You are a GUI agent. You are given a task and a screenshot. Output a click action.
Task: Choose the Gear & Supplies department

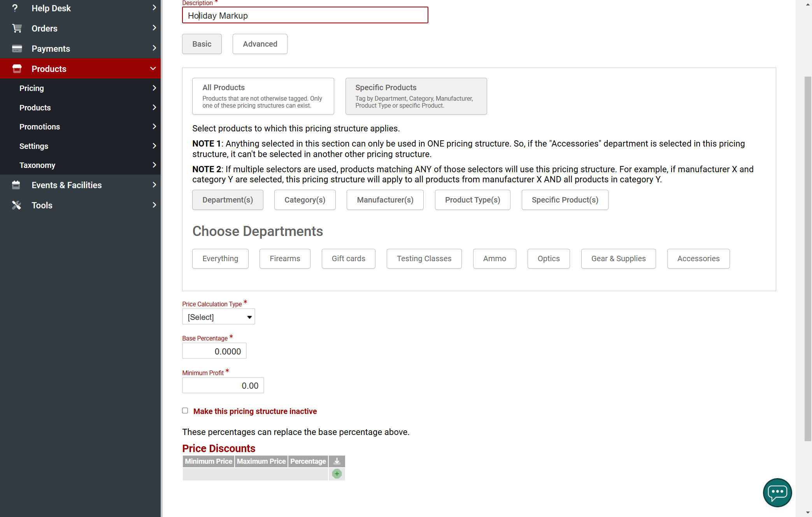pos(619,258)
